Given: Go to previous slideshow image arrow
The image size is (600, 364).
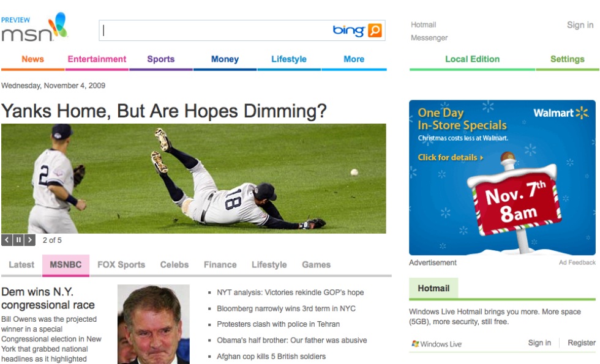Looking at the screenshot, I should pos(7,240).
